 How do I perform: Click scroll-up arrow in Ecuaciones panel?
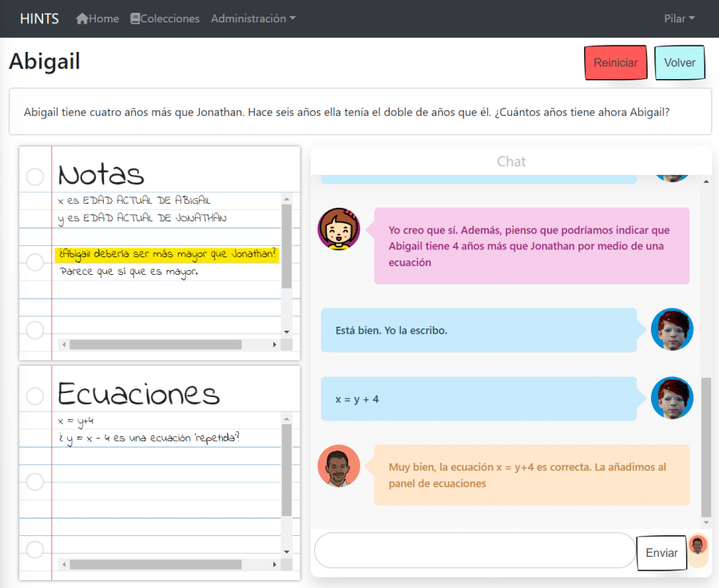tap(286, 419)
